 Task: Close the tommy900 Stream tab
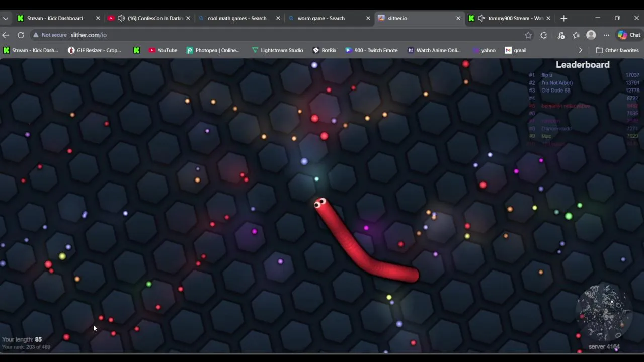coord(548,18)
